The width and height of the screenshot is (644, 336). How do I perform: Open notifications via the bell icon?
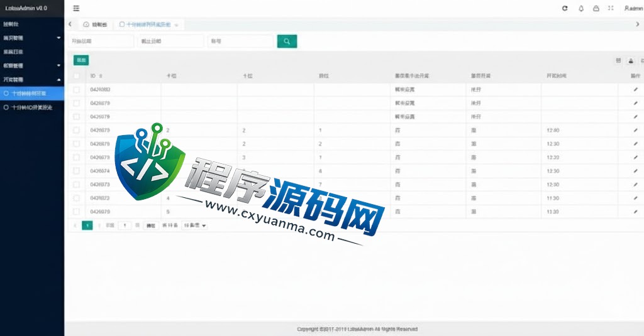click(x=580, y=8)
